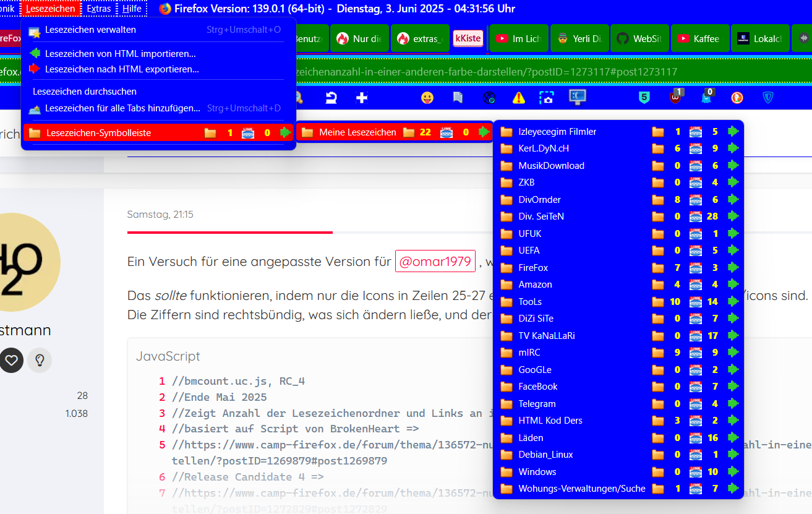The image size is (812, 514).
Task: Expand the Lesezeichen-Symbolleiste submenu
Action: 158,132
